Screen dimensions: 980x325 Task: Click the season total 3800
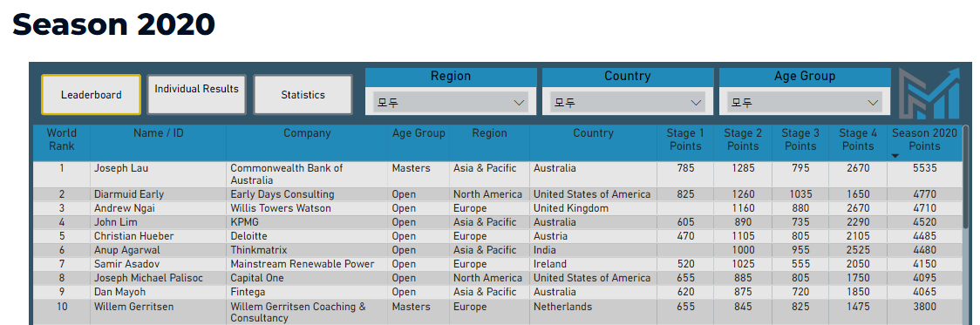click(x=924, y=307)
